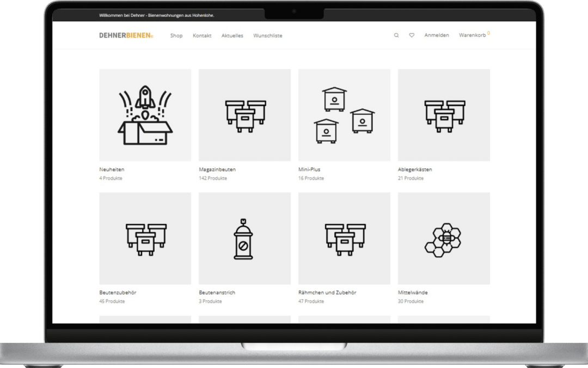Select the Mini-Plus three hives icon
The height and width of the screenshot is (368, 588).
344,115
